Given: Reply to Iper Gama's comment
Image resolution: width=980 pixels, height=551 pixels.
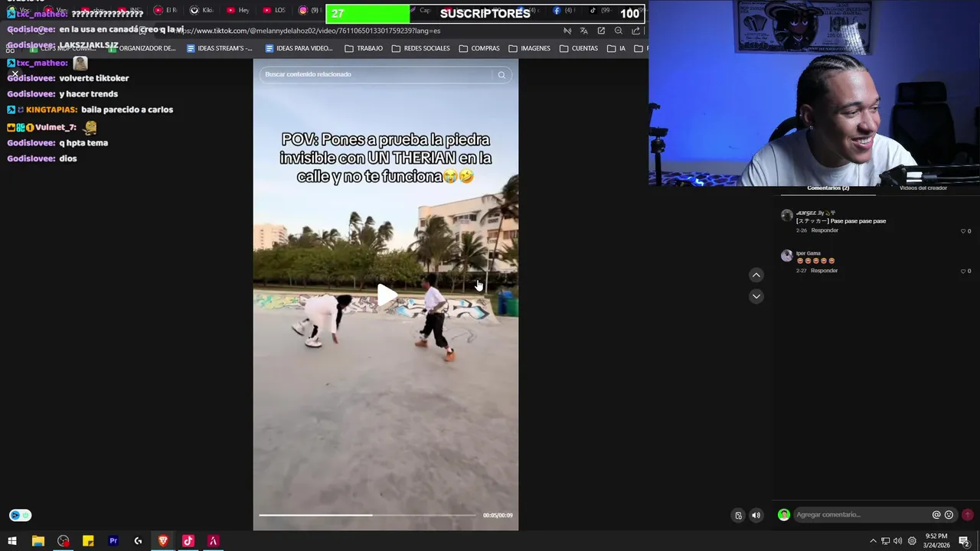Looking at the screenshot, I should [x=825, y=271].
